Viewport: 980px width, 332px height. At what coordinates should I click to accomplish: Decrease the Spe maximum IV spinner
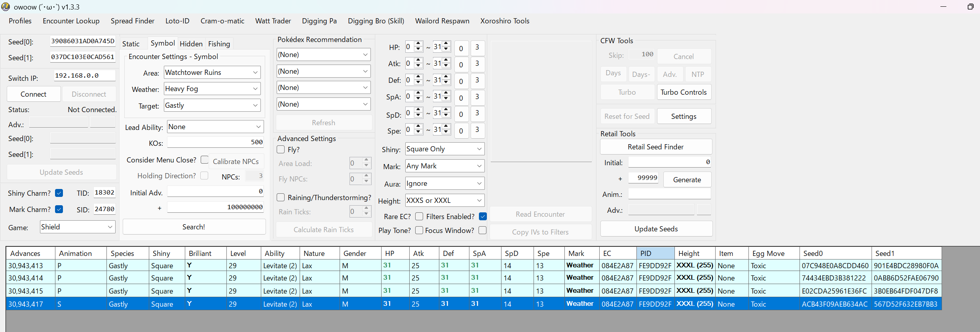(446, 132)
